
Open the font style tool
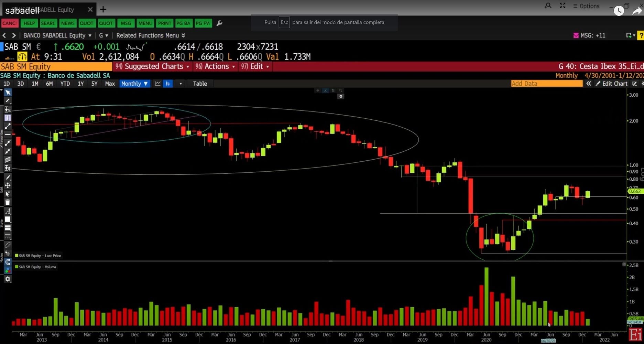point(8,211)
